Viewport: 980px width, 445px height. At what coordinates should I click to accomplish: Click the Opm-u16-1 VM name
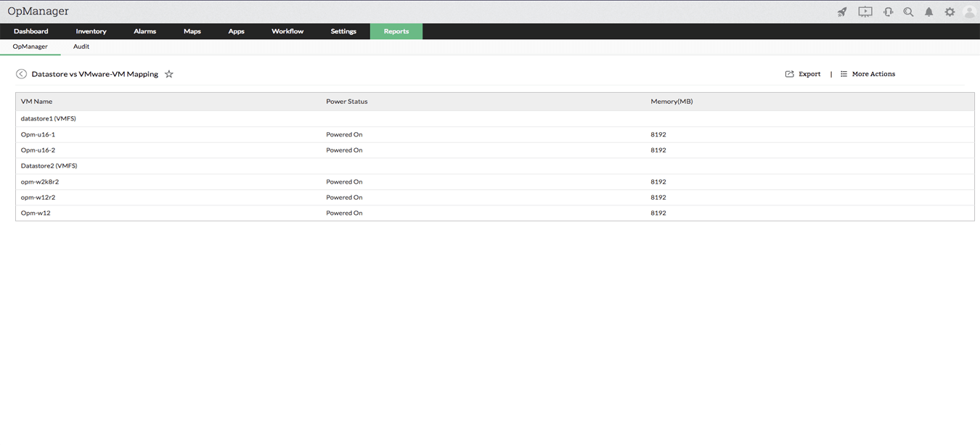point(38,134)
